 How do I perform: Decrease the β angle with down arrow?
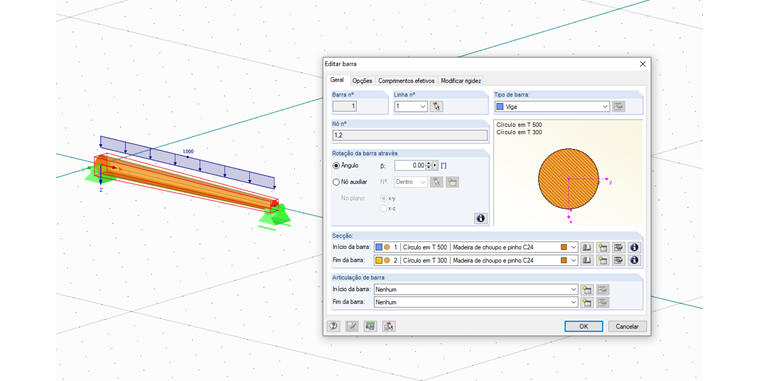click(x=428, y=168)
